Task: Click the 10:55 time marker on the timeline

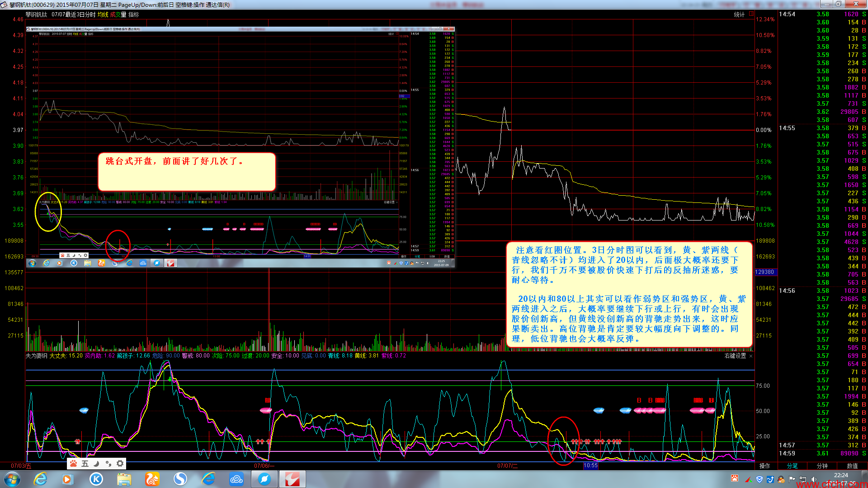Action: pyautogui.click(x=590, y=465)
